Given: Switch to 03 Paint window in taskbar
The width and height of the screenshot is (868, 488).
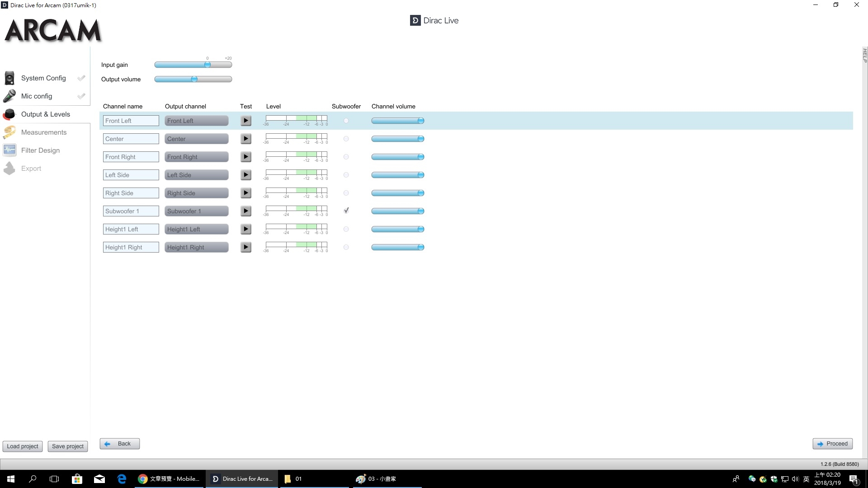Looking at the screenshot, I should pos(387,479).
